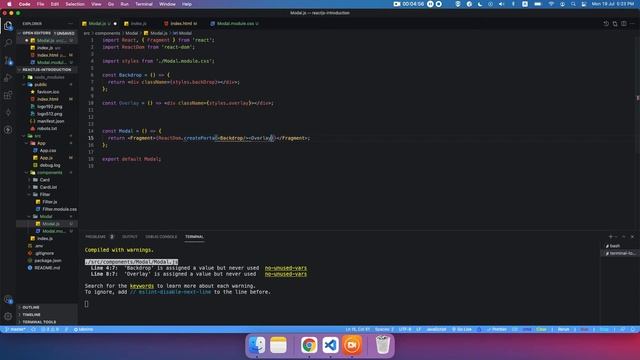640x360 pixels.
Task: Open App.css in the explorer
Action: coord(47,151)
